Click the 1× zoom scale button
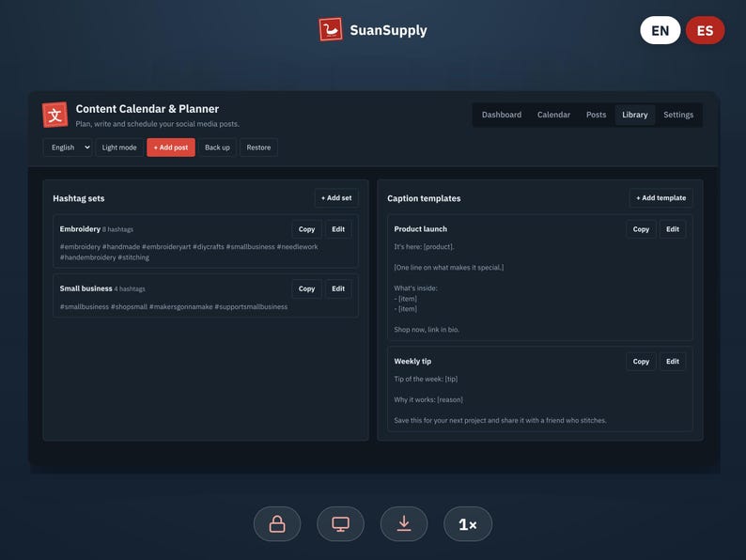This screenshot has width=746, height=560. tap(468, 524)
